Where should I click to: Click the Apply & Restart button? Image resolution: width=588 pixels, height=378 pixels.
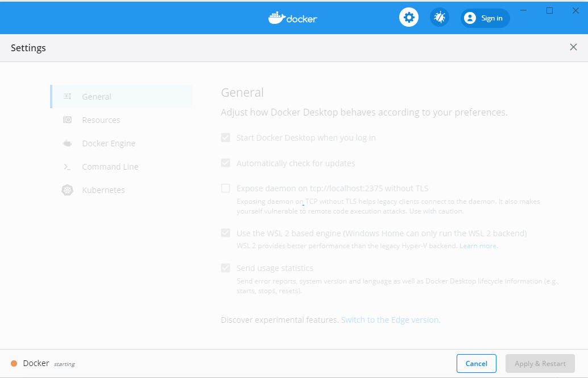540,363
